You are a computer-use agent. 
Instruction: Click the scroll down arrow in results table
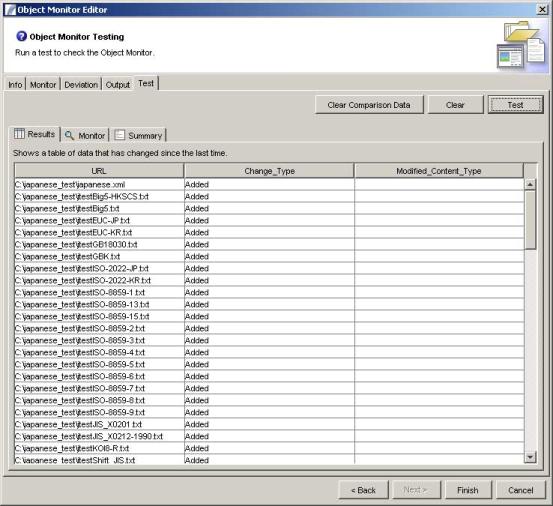[530, 457]
